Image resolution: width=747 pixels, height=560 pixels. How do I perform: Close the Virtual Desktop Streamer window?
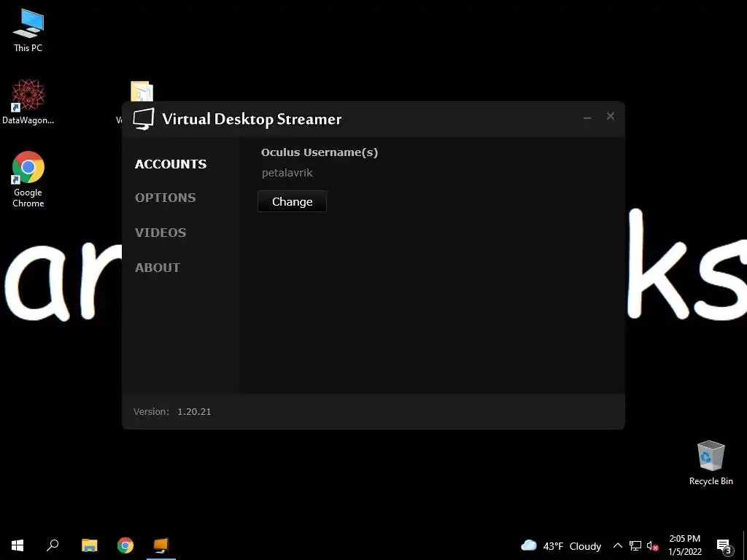point(611,116)
